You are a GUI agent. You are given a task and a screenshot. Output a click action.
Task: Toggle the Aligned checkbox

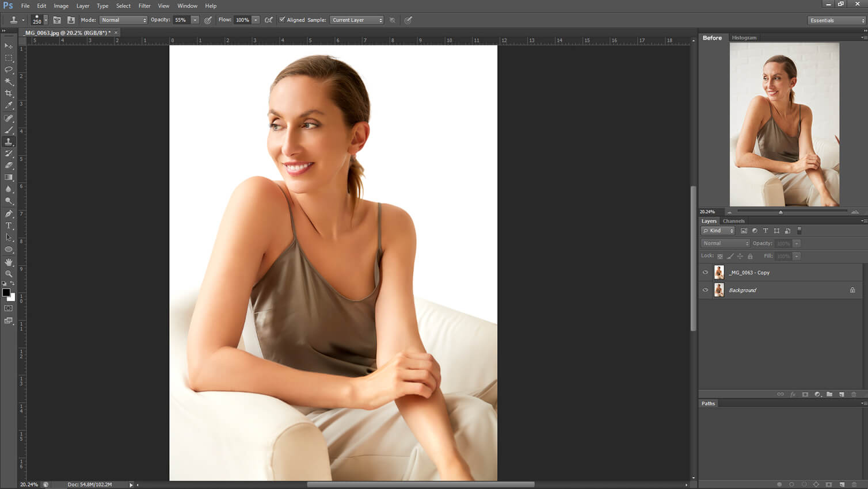(282, 20)
